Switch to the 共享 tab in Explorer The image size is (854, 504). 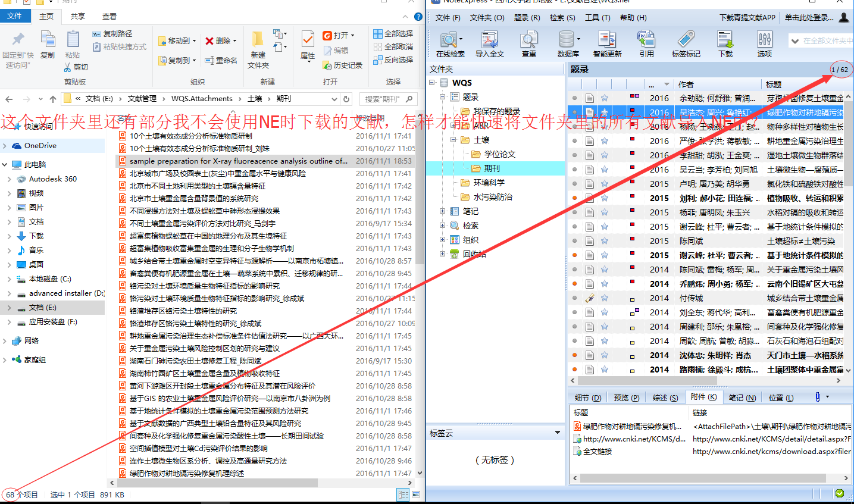[77, 17]
